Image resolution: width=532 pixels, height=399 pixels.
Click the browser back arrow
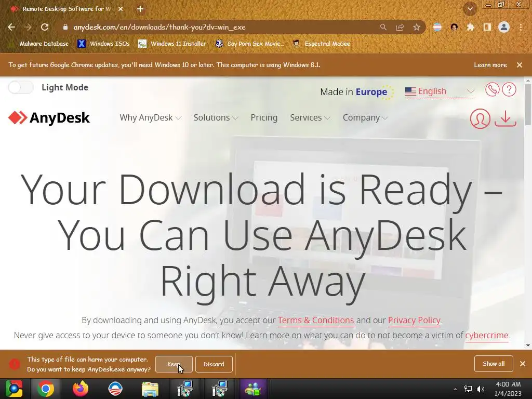[x=11, y=27]
